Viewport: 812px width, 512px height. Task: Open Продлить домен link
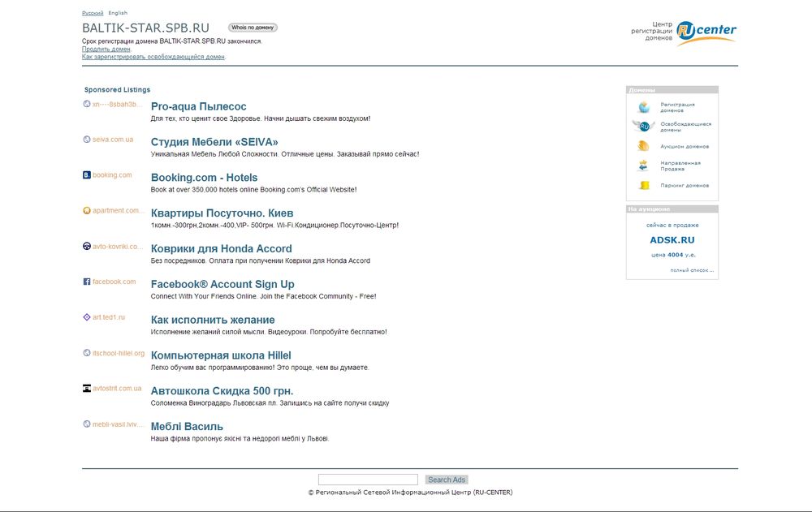(x=106, y=49)
